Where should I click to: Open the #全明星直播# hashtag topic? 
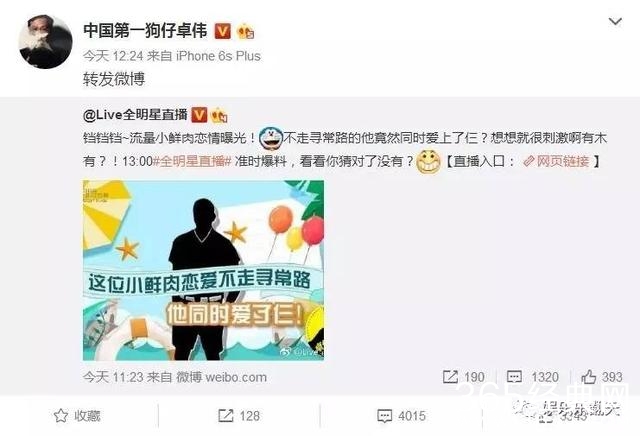click(192, 161)
